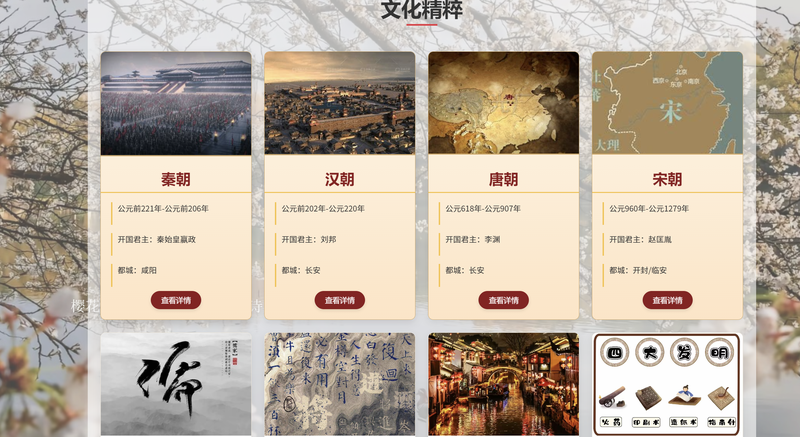Viewport: 800px width, 437px height.
Task: Click the blue calligraphy poem thumbnail
Action: [339, 384]
